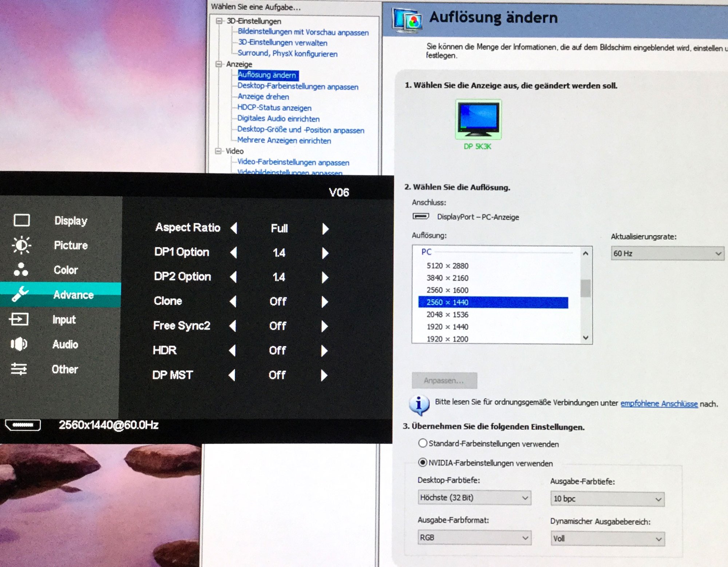Turn on Free Sync2 with right arrow
728x567 pixels.
coord(324,326)
